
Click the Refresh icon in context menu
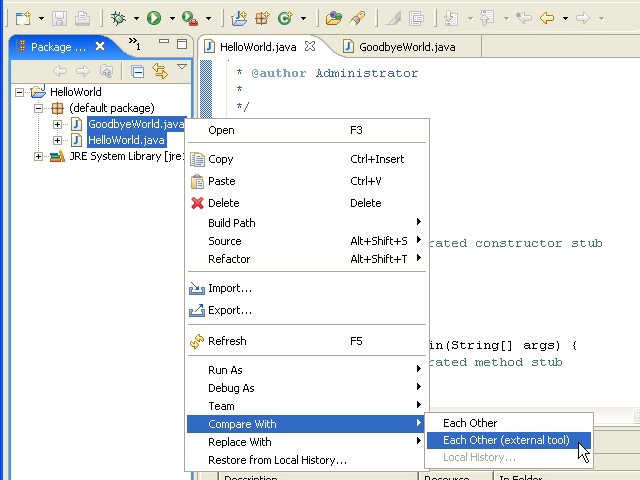[197, 341]
